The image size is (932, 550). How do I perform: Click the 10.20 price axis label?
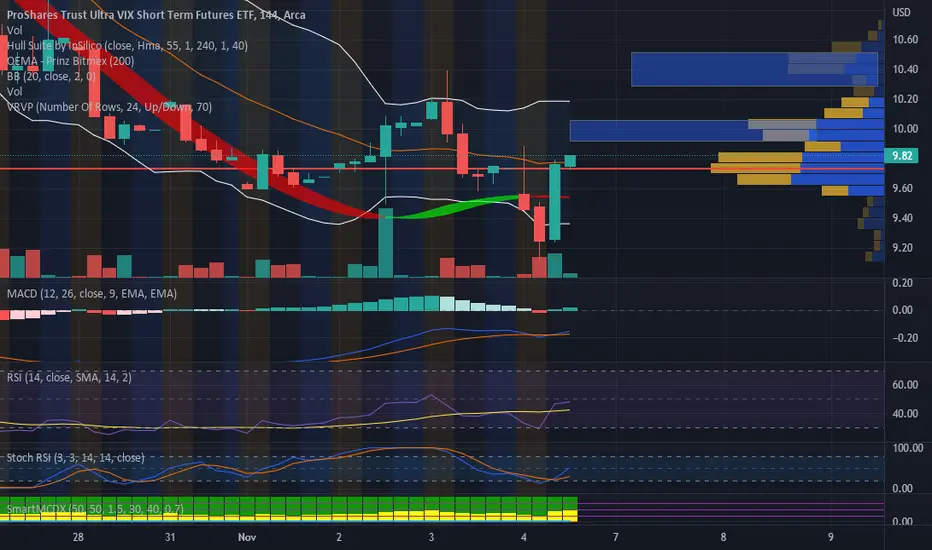click(905, 99)
